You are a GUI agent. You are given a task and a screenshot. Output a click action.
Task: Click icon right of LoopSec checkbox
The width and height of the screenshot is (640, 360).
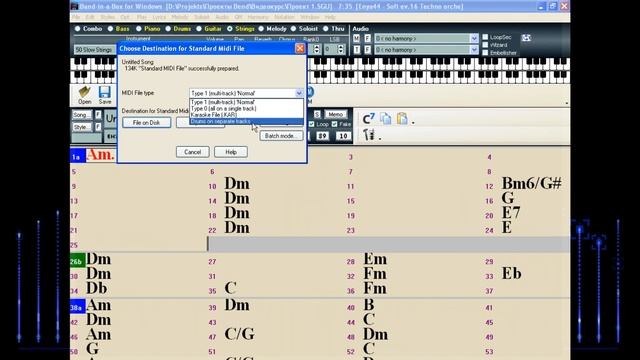(x=526, y=38)
